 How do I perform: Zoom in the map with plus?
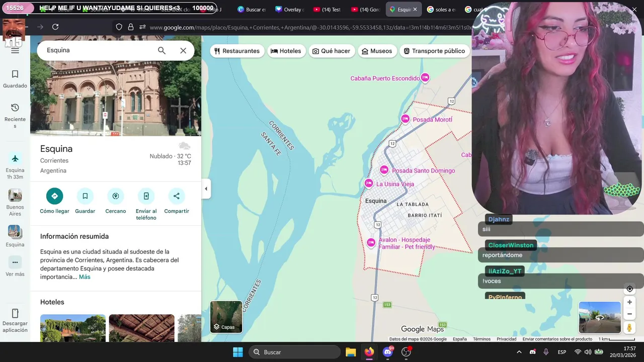[x=629, y=302]
